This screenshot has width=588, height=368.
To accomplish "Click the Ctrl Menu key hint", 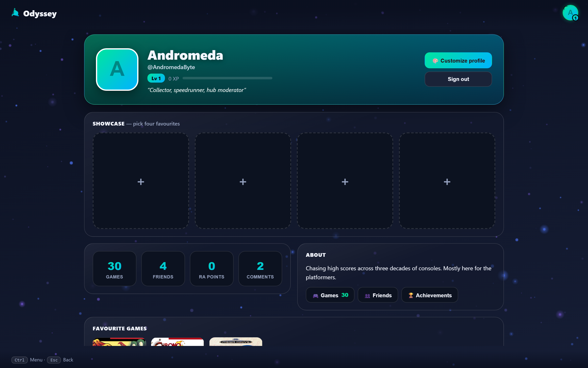I will tap(27, 360).
